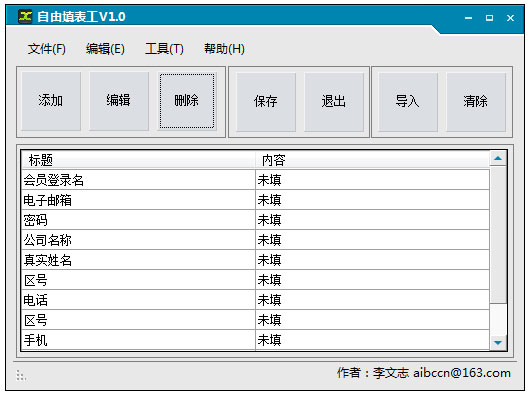Close the 自由填表工 window

pyautogui.click(x=510, y=18)
